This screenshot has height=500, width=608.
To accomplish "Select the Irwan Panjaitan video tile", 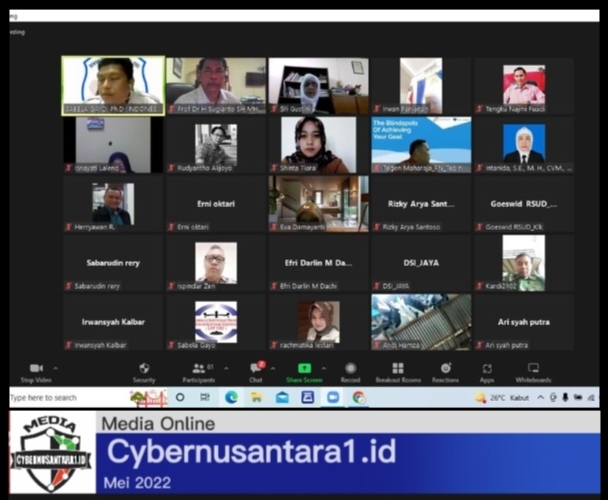I will [x=421, y=86].
